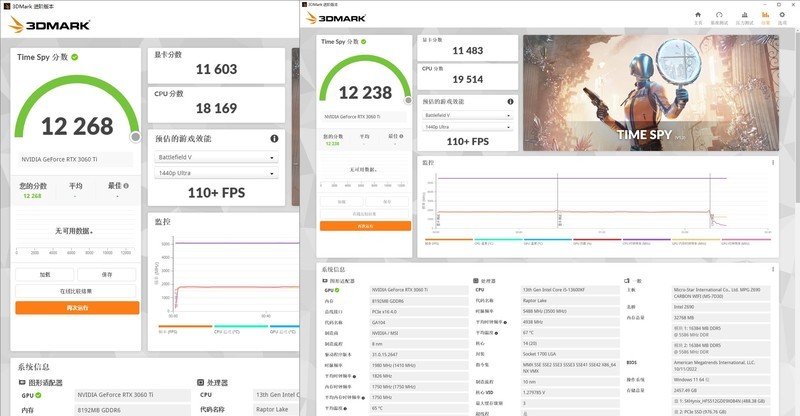Click Compare results online button in left window
The width and height of the screenshot is (800, 416).
point(76,291)
